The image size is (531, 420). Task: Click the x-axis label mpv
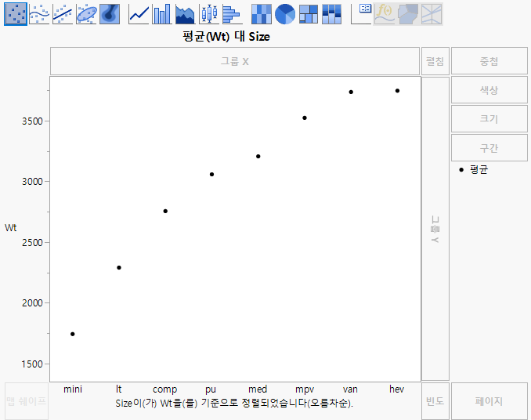(305, 389)
